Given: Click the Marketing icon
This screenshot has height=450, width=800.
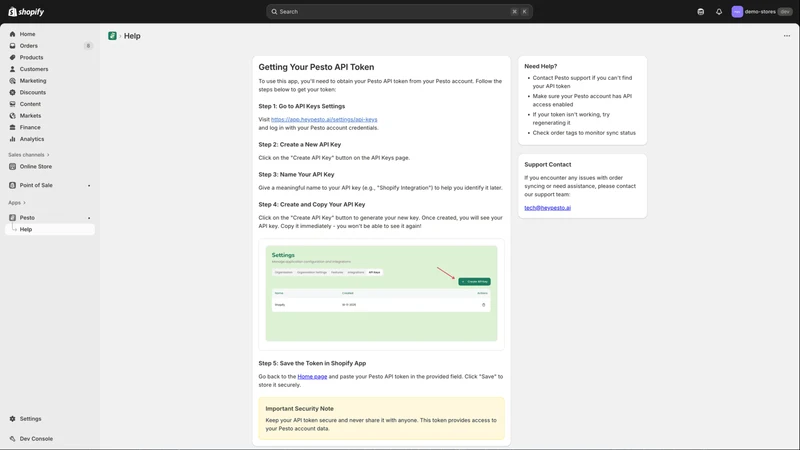Looking at the screenshot, I should (x=12, y=81).
